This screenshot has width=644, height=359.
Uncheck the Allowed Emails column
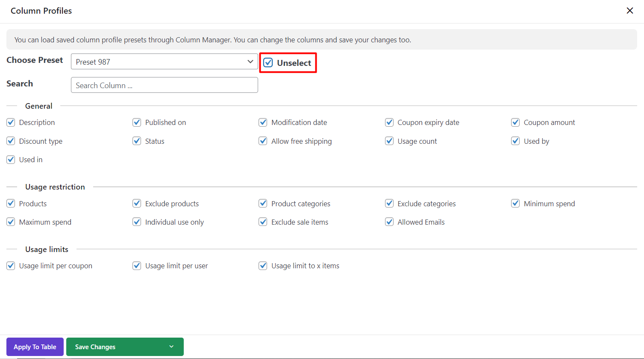pyautogui.click(x=389, y=222)
